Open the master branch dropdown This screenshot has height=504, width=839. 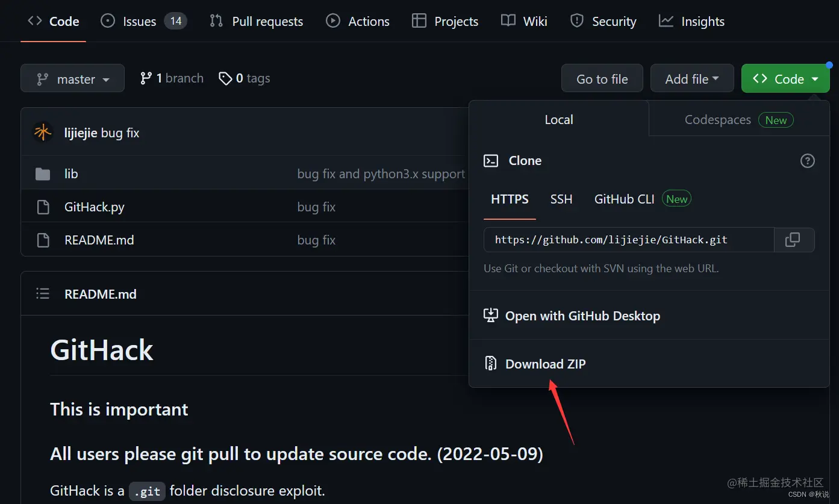(x=72, y=78)
